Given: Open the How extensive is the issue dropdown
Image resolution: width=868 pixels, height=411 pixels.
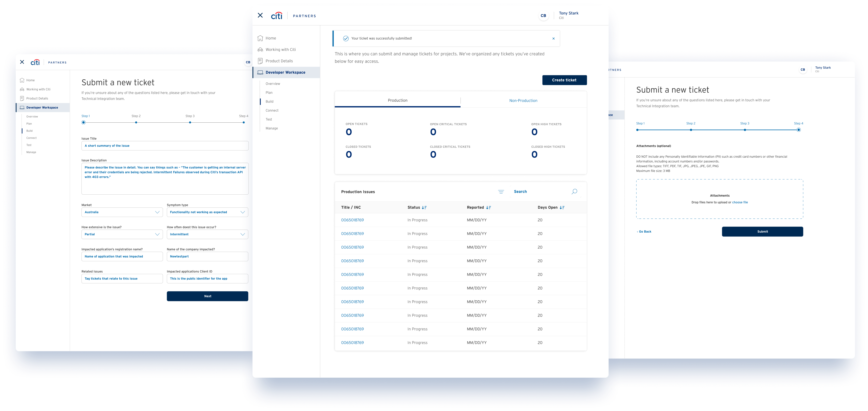Looking at the screenshot, I should click(x=122, y=234).
